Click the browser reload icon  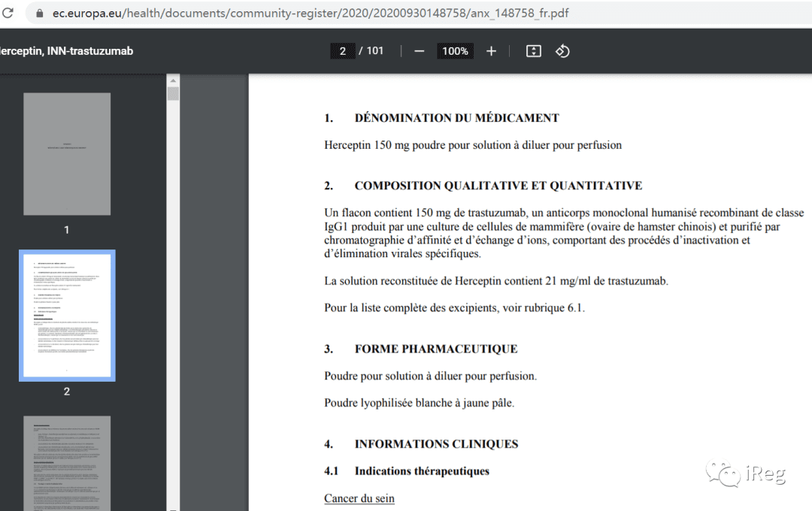pyautogui.click(x=8, y=14)
